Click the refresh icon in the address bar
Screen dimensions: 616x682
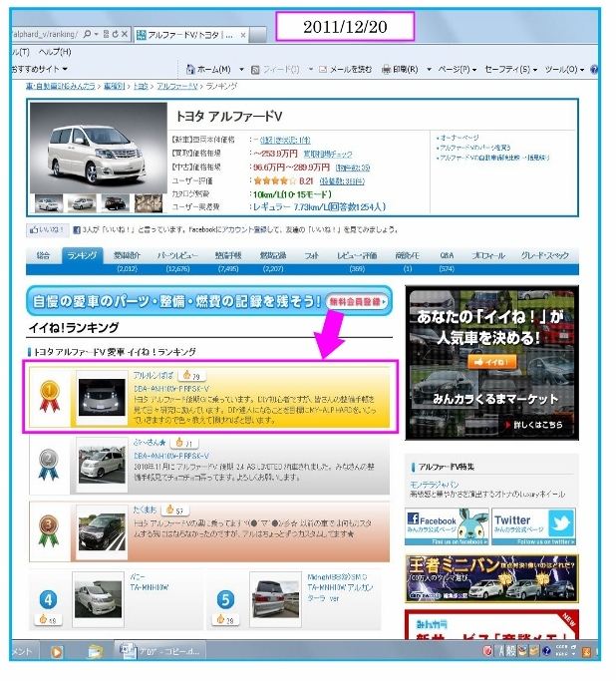pyautogui.click(x=116, y=34)
